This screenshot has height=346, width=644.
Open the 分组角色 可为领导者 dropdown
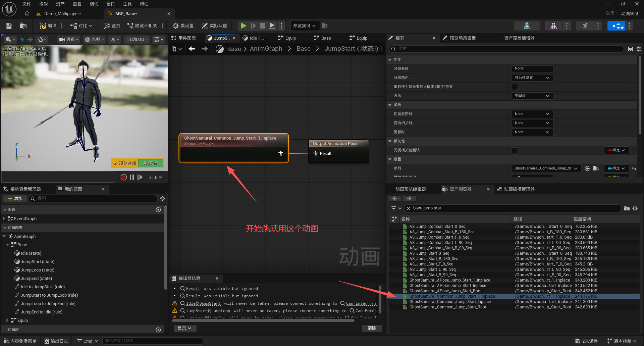click(533, 78)
